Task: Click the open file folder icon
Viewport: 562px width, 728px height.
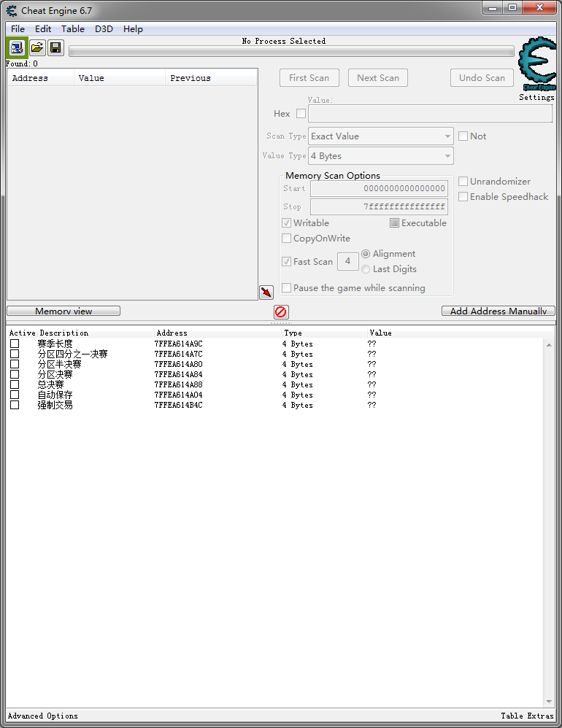Action: tap(37, 47)
